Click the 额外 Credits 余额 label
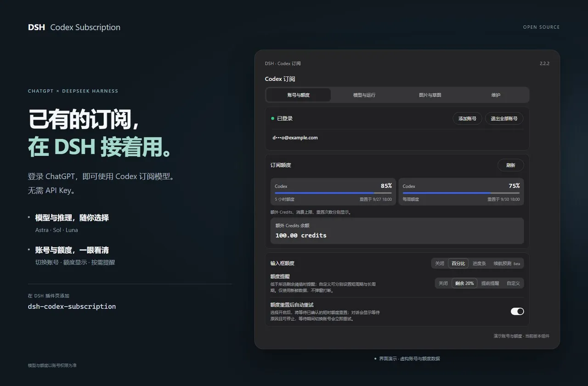 (x=293, y=226)
